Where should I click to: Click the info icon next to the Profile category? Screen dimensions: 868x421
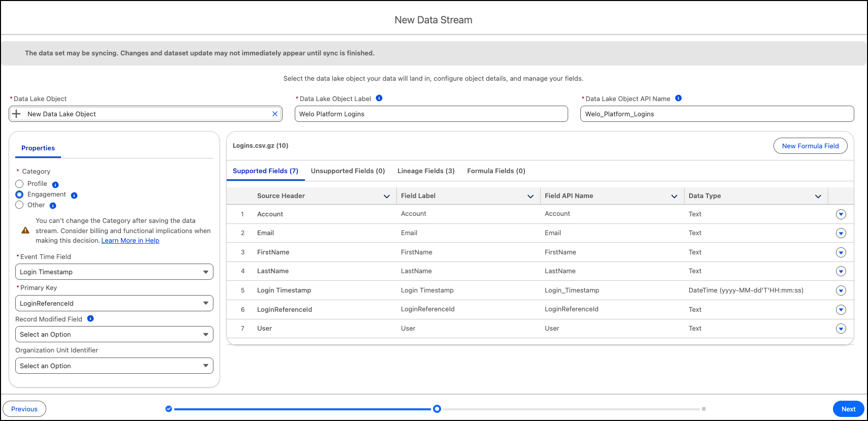tap(55, 185)
